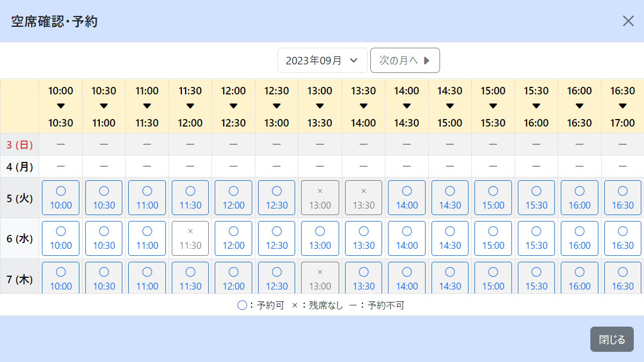Choose 14:30 slot on 7 (木)
The height and width of the screenshot is (362, 644).
(x=450, y=278)
